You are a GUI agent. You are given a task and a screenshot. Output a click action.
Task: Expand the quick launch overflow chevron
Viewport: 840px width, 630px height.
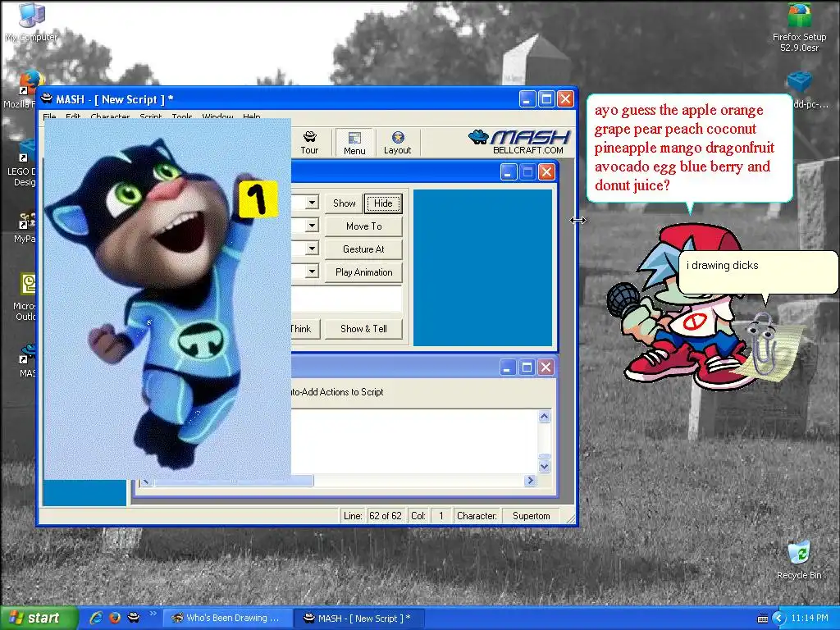point(153,614)
